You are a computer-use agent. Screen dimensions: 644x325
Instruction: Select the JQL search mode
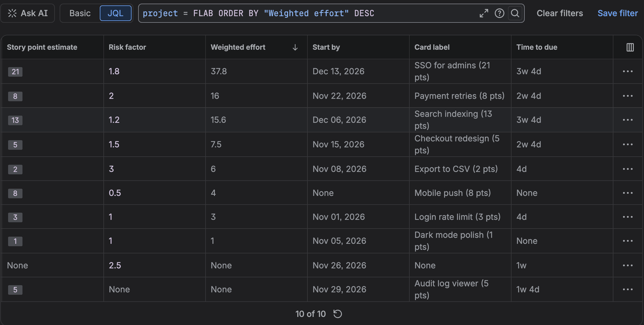(x=115, y=13)
